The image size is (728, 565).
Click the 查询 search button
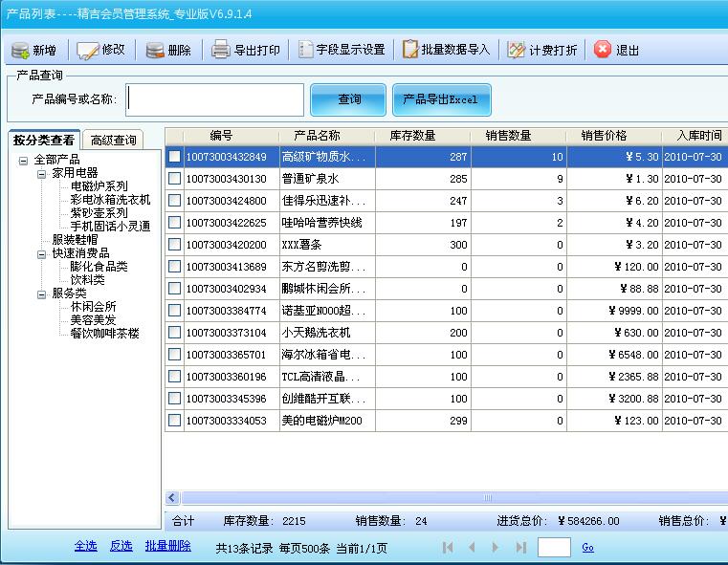coord(349,99)
